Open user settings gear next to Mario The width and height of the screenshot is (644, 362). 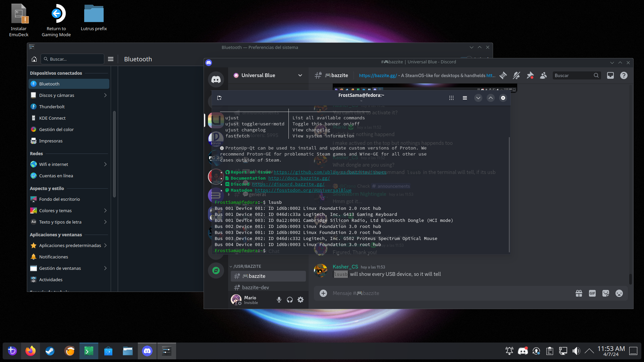click(301, 300)
